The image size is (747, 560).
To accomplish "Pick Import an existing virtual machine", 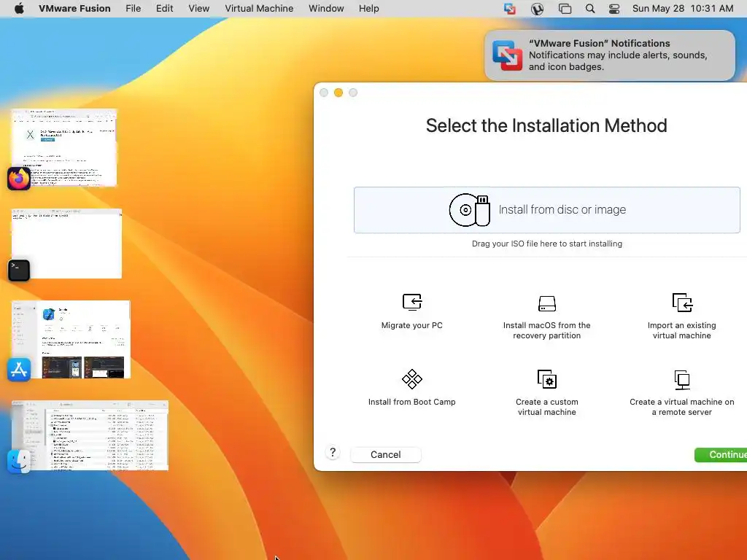I will click(681, 316).
